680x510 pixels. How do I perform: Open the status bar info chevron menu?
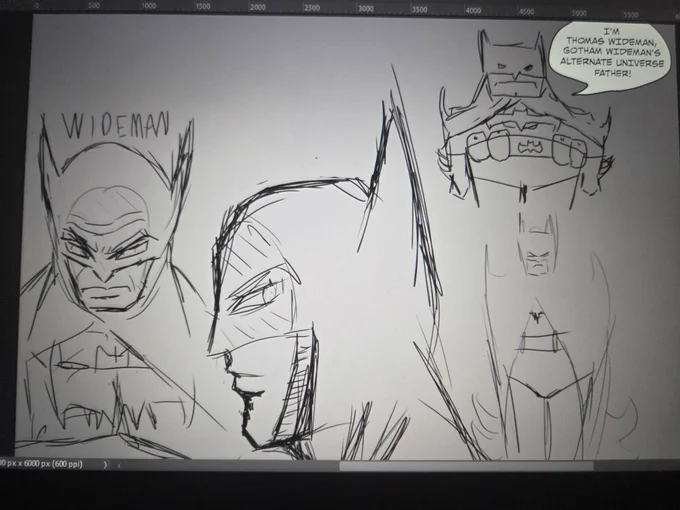(105, 465)
